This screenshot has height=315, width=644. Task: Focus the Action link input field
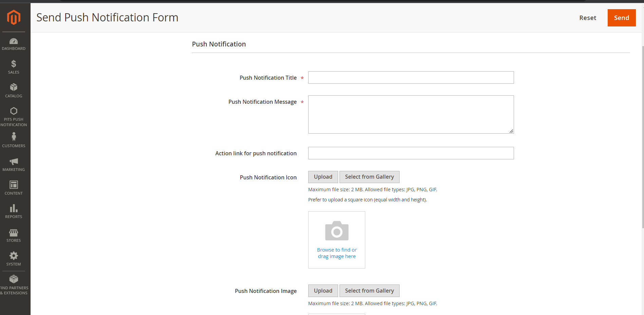[411, 153]
